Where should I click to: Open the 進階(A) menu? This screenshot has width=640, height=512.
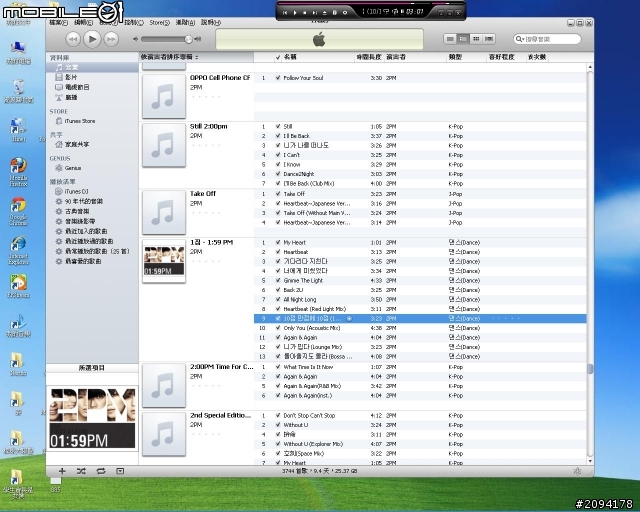pos(185,22)
